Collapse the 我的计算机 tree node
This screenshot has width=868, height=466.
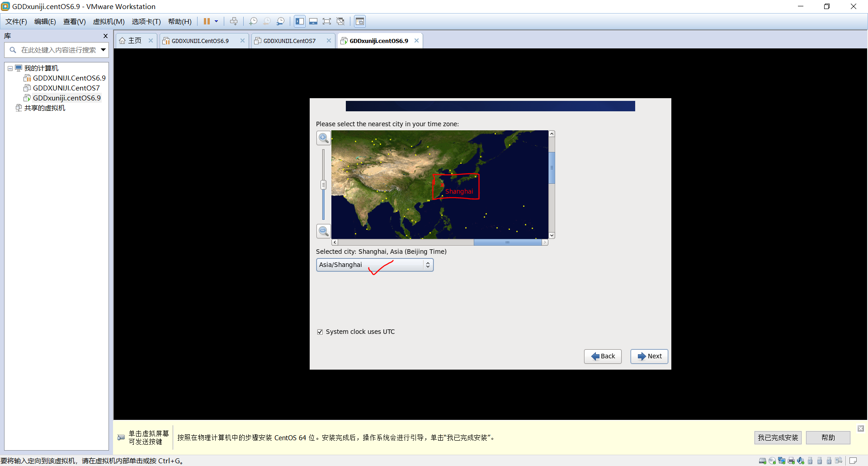(10, 68)
